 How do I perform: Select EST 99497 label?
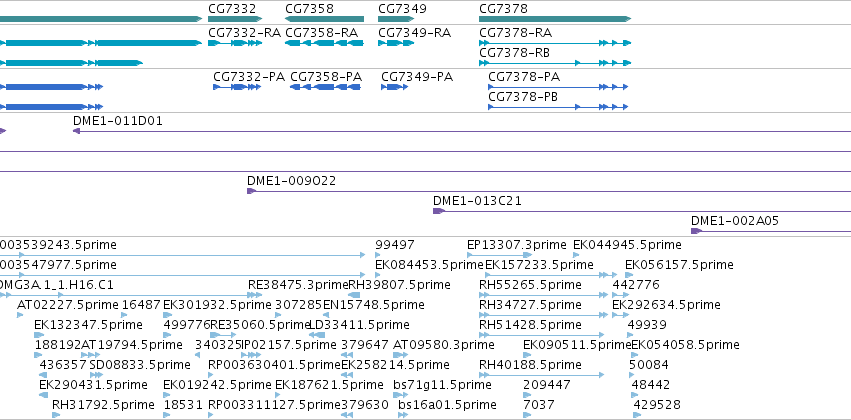(x=395, y=245)
